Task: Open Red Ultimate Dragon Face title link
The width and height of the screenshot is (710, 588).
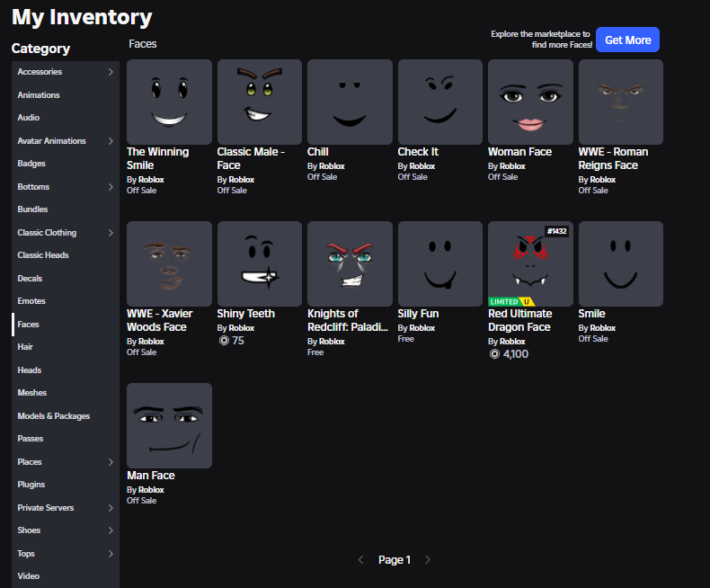Action: tap(519, 320)
